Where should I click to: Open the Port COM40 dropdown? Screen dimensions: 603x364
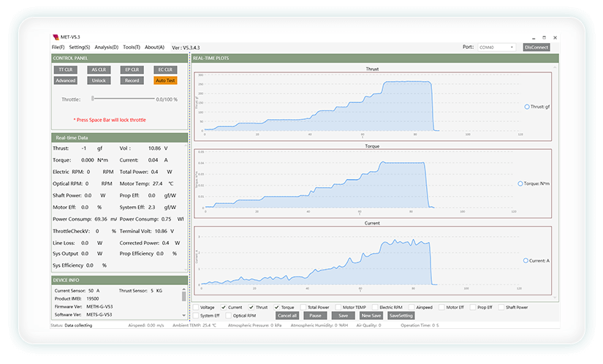coord(496,48)
